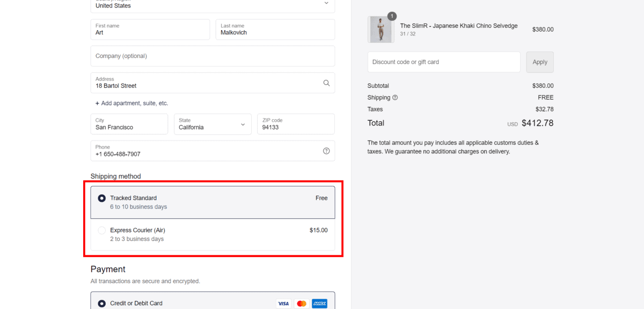Screen dimensions: 644x309
Task: Click the address search magnifier icon
Action: coord(326,83)
